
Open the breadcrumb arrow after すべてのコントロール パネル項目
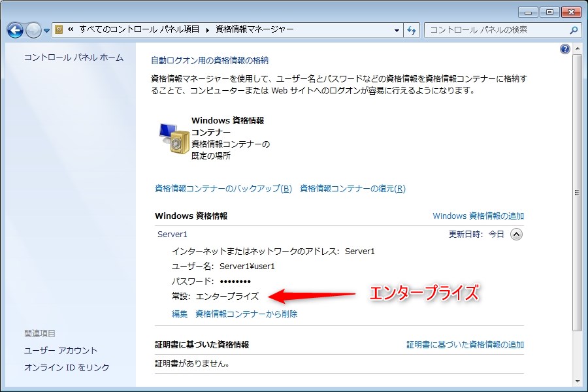[207, 30]
